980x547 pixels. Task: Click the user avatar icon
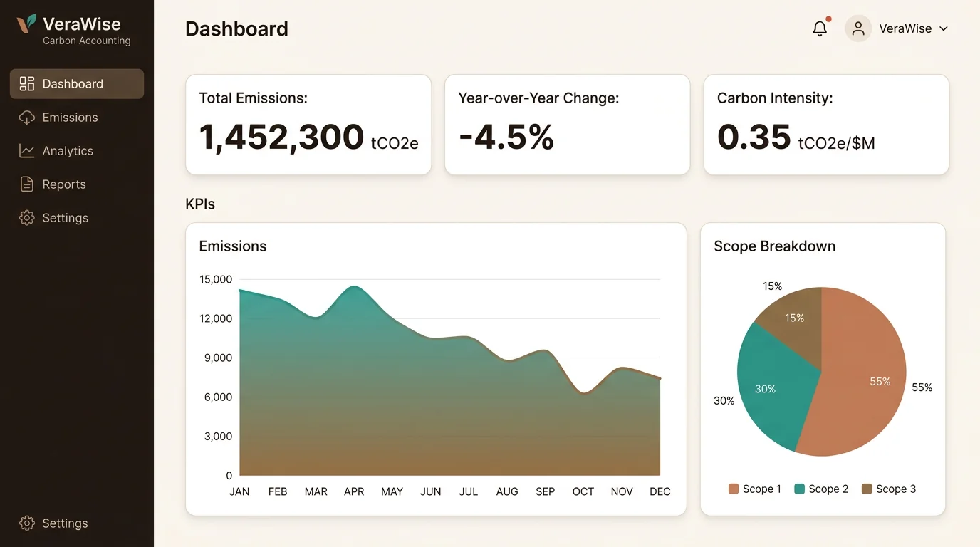(858, 28)
